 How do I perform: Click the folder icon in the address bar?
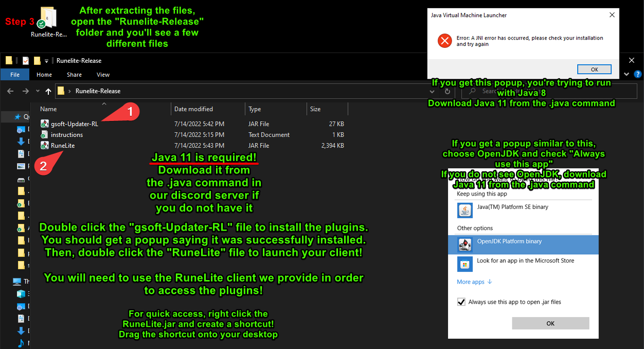[61, 91]
